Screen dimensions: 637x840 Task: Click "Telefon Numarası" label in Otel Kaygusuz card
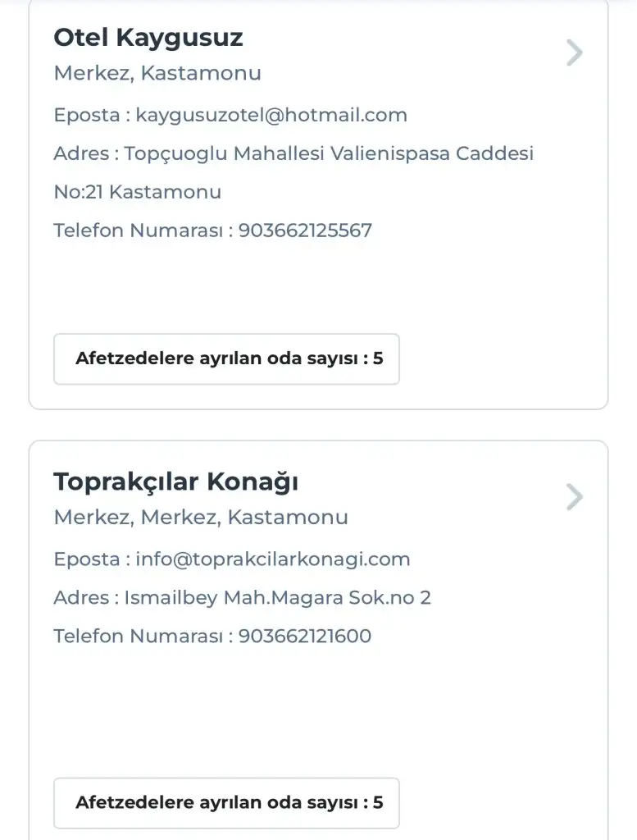tap(138, 231)
